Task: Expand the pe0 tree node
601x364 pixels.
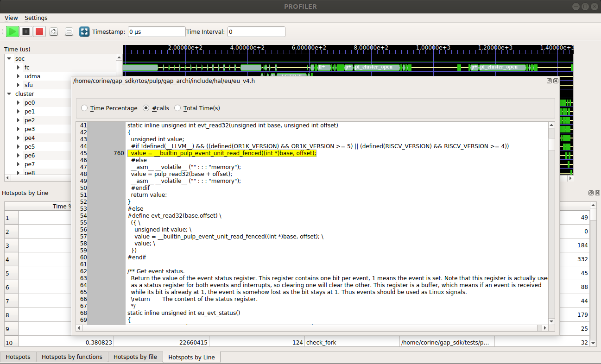Action: click(x=18, y=103)
